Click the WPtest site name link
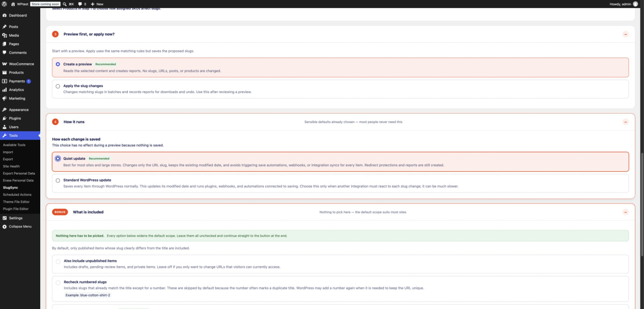The height and width of the screenshot is (309, 644). coord(23,4)
